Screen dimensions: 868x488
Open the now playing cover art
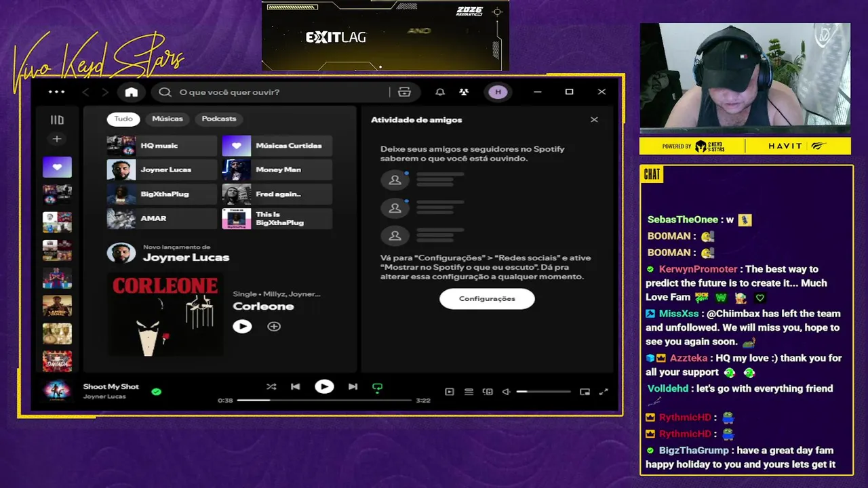pos(57,391)
